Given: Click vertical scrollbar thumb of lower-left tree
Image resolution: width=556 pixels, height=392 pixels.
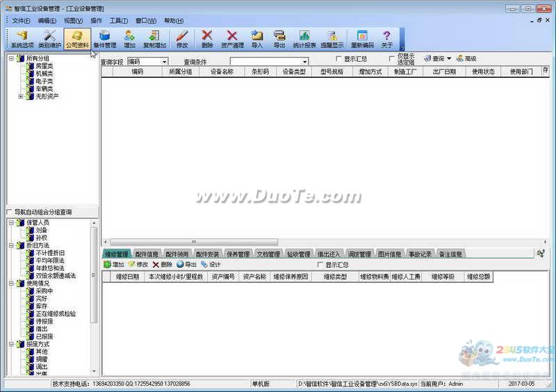Looking at the screenshot, I should pos(94,275).
